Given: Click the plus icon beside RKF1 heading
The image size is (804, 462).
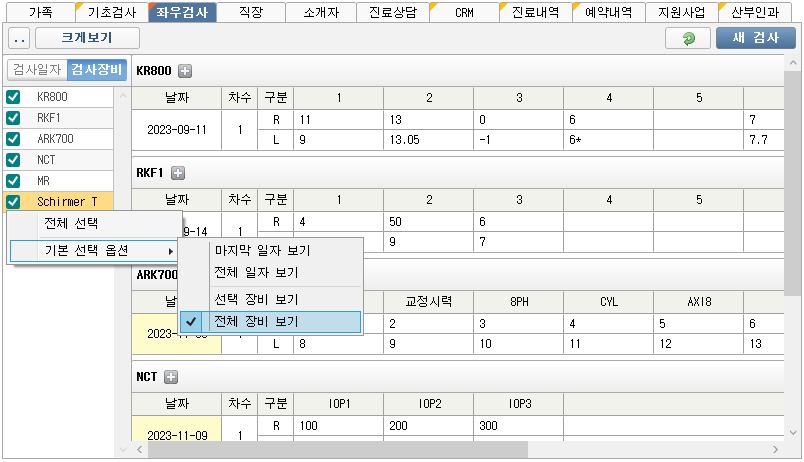Looking at the screenshot, I should (x=178, y=173).
